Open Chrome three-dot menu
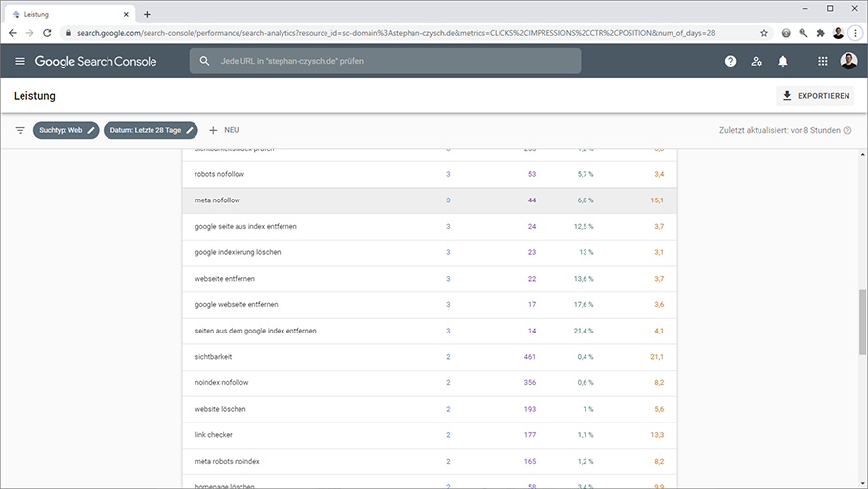 tap(856, 33)
